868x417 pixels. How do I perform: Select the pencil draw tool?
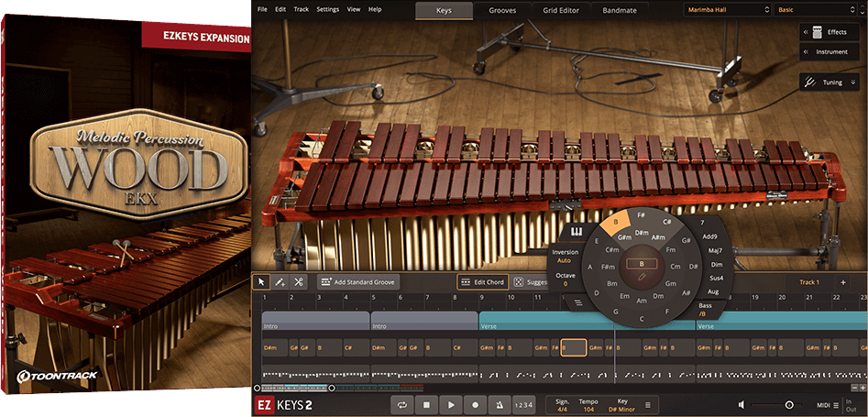coord(280,282)
